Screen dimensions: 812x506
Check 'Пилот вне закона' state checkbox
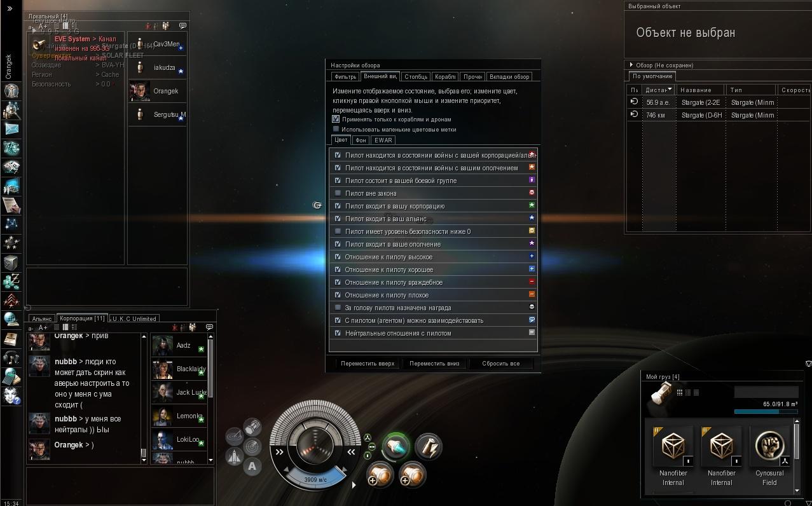click(338, 193)
